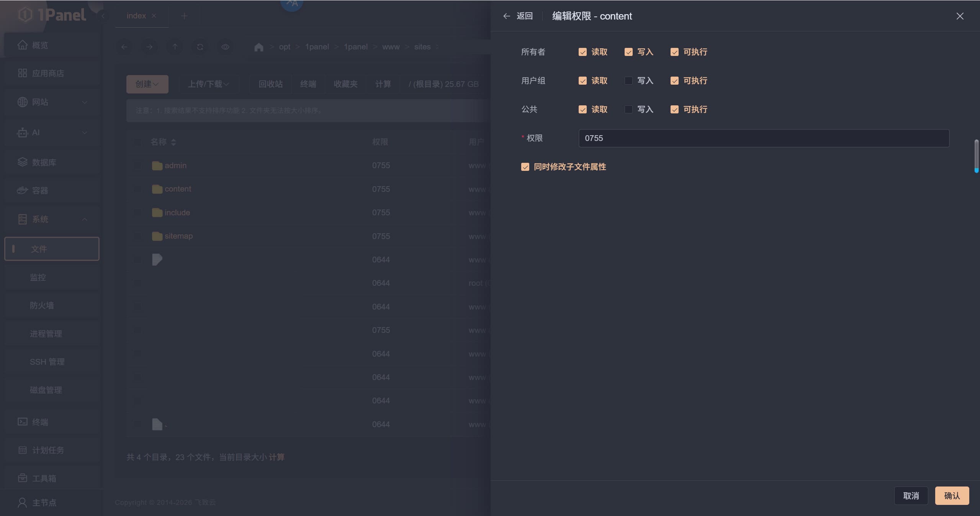This screenshot has width=980, height=516.
Task: Open the 应用商店 sidebar item
Action: [48, 73]
